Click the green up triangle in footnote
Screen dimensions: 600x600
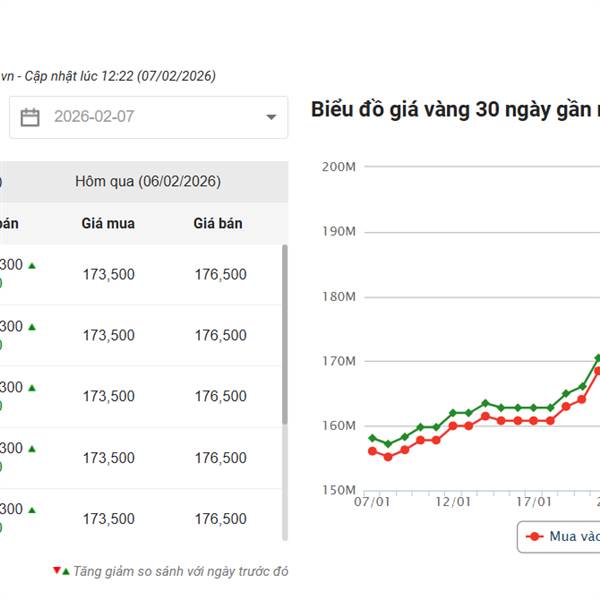66,571
